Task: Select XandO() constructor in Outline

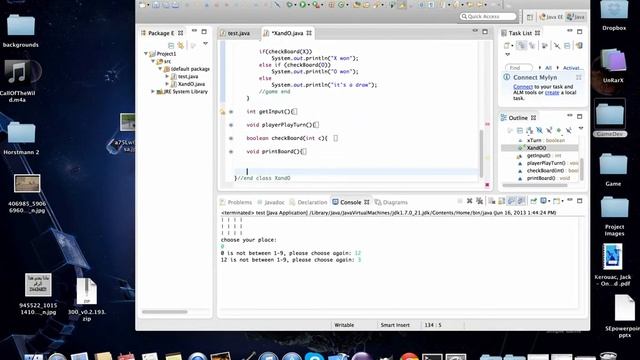Action: pos(536,148)
